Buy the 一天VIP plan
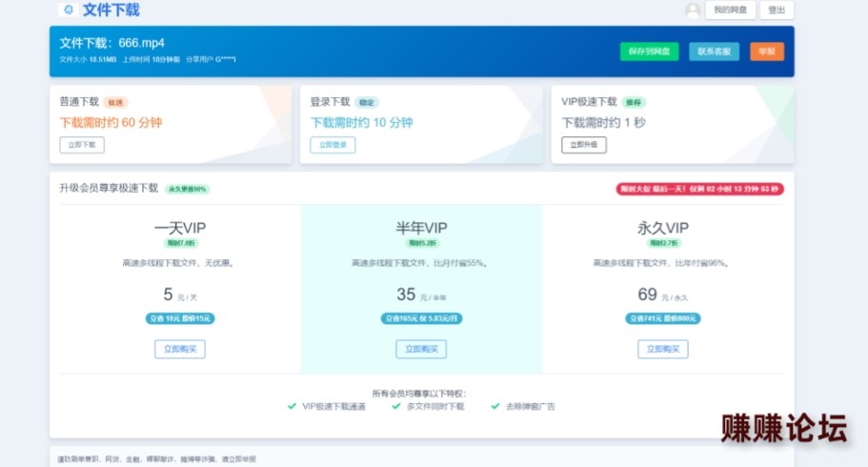Viewport: 868px width, 467px height. 180,349
